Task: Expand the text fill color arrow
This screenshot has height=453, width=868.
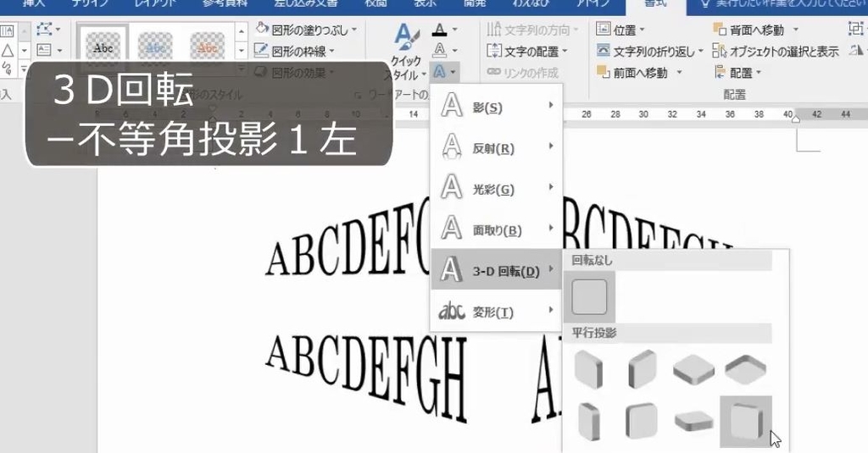Action: 454,30
